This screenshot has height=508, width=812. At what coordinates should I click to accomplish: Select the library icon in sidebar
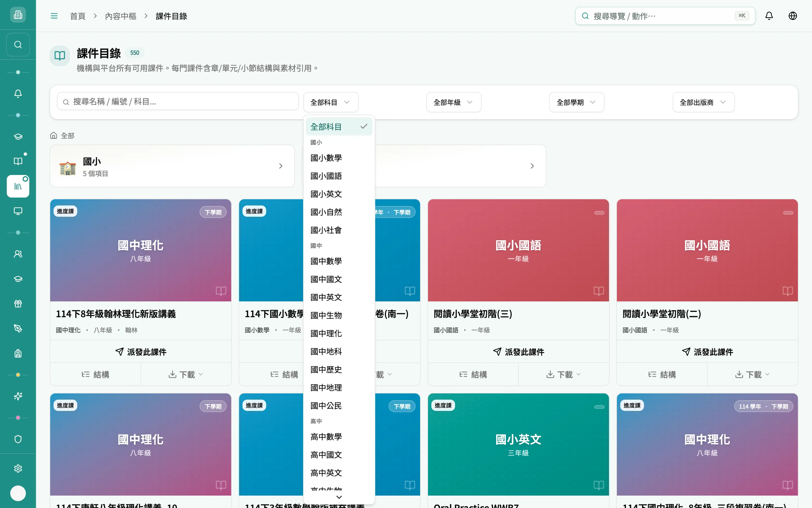pos(18,186)
